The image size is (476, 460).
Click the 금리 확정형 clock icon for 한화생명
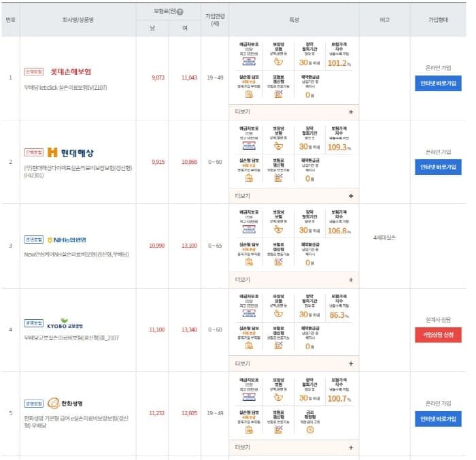tap(309, 429)
